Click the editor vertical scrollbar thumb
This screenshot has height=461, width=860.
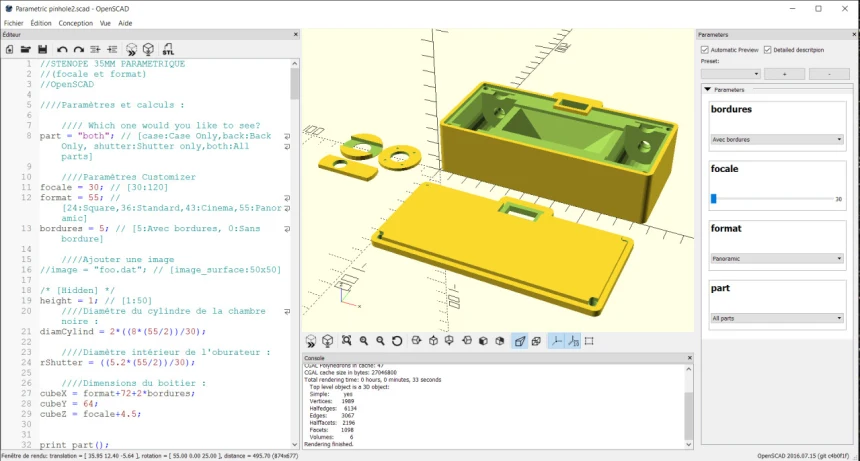click(295, 84)
